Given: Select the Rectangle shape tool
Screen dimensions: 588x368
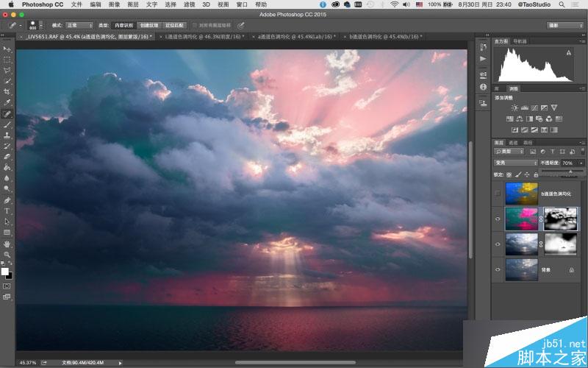Looking at the screenshot, I should pos(7,233).
